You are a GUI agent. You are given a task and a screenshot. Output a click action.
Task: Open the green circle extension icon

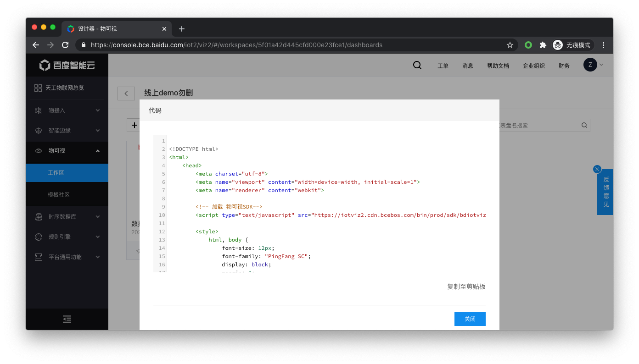(x=528, y=45)
